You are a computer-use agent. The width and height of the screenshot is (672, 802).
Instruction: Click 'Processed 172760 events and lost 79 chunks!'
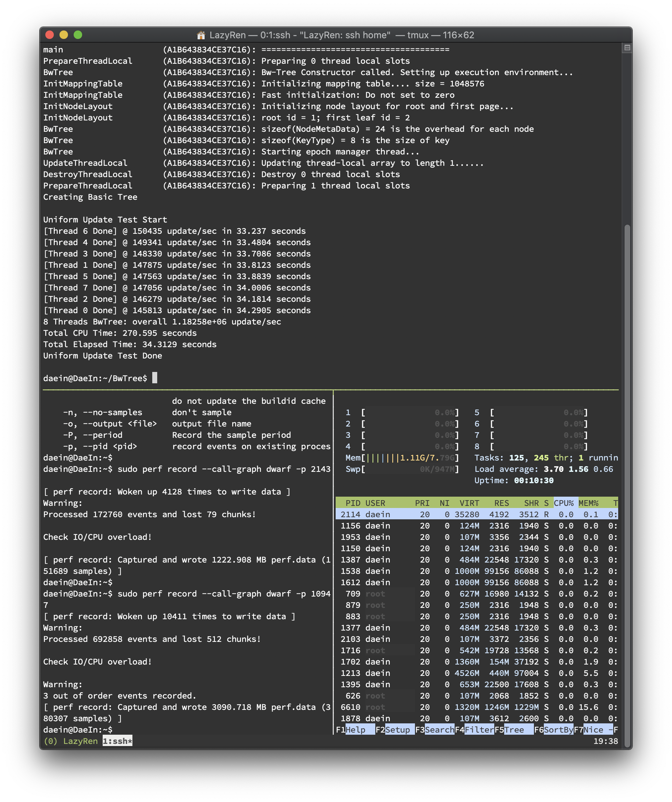[149, 514]
